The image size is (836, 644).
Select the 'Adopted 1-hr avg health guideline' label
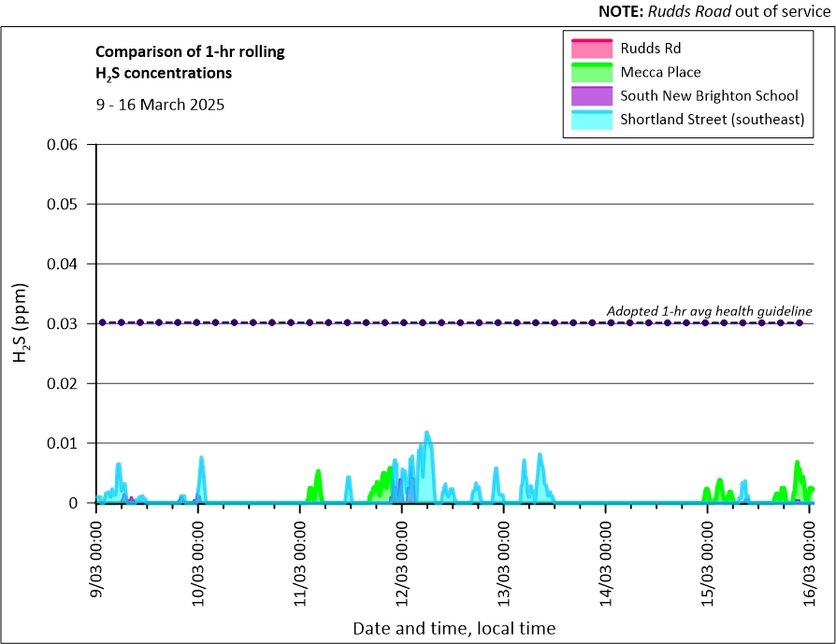[709, 311]
